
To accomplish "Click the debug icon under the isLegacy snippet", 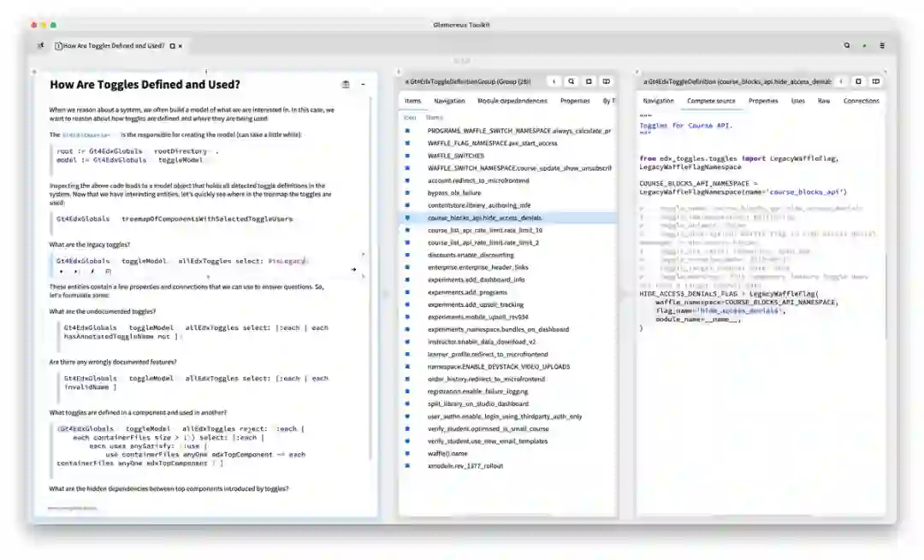I will (92, 272).
